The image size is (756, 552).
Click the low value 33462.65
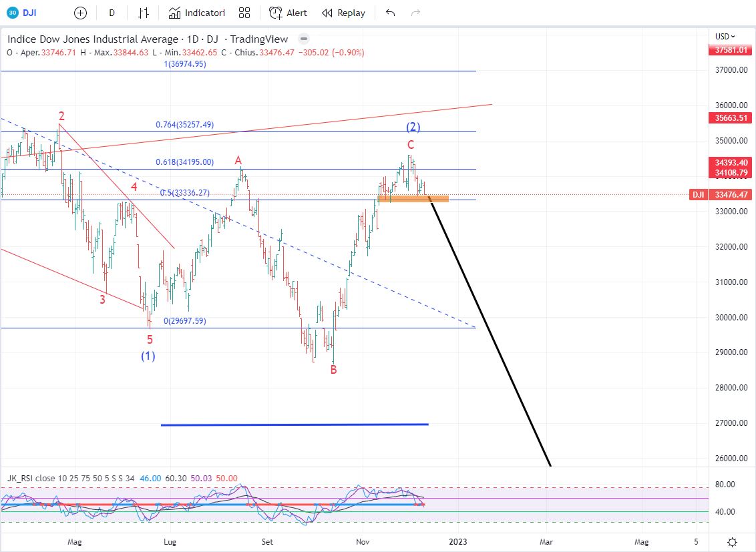point(200,53)
